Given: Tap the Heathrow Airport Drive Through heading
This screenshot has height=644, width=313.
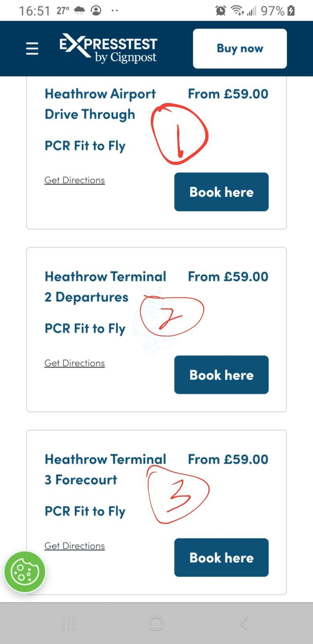Looking at the screenshot, I should [x=100, y=104].
